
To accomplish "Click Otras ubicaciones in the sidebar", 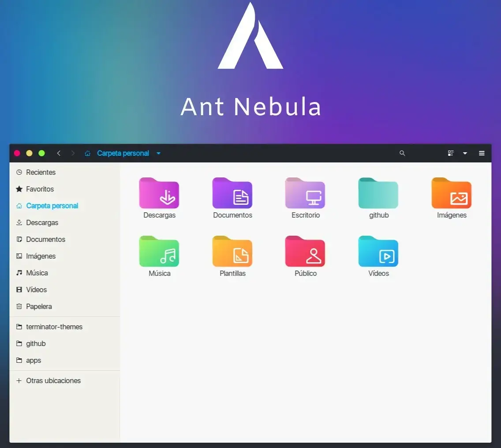I will 53,380.
